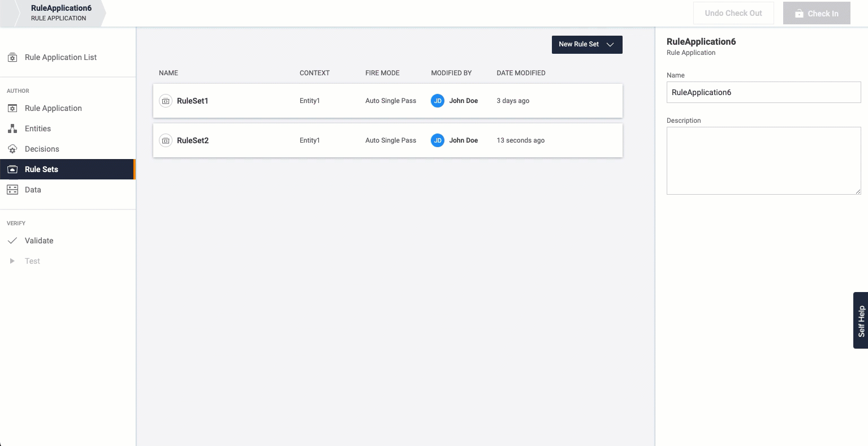Open the New Rule Set dropdown arrow
The width and height of the screenshot is (868, 446).
[x=610, y=44]
